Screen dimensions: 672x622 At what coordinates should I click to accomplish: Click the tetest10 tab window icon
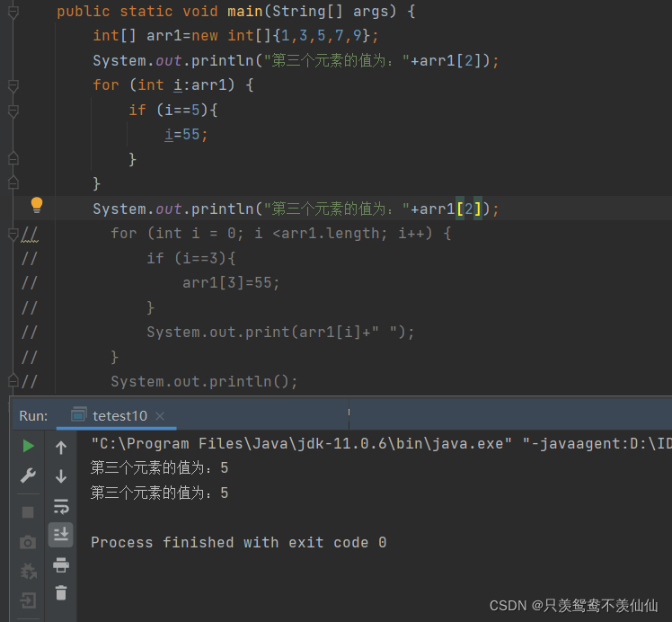point(78,414)
